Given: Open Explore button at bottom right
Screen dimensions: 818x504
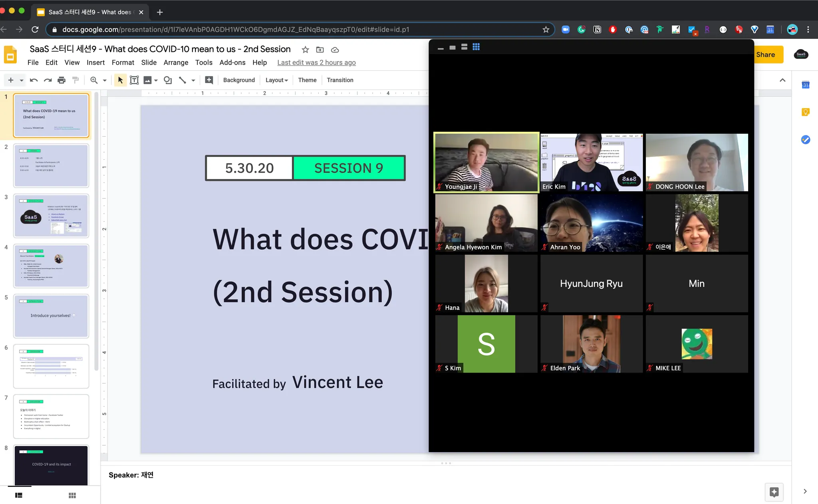Looking at the screenshot, I should coord(774,492).
